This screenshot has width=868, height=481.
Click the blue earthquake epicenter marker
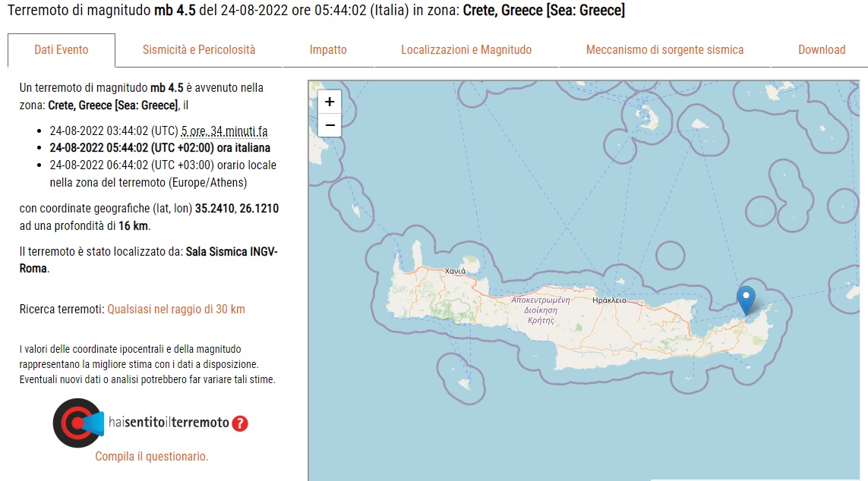(746, 300)
